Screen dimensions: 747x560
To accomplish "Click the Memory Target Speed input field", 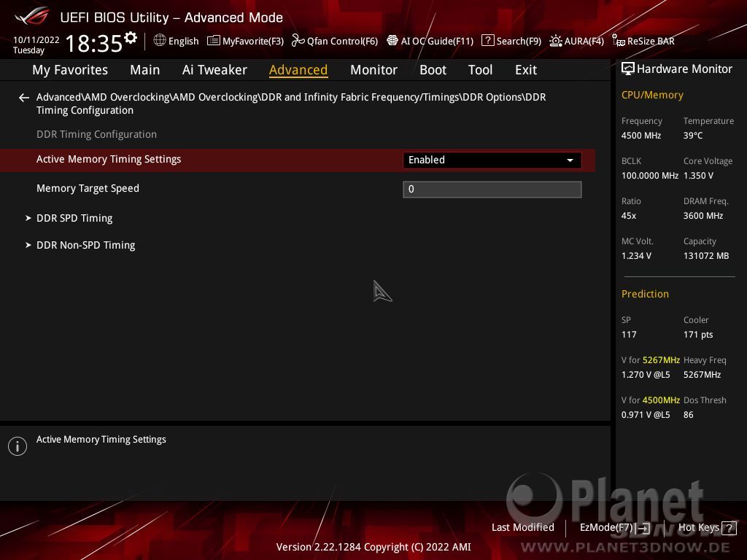I will (492, 190).
